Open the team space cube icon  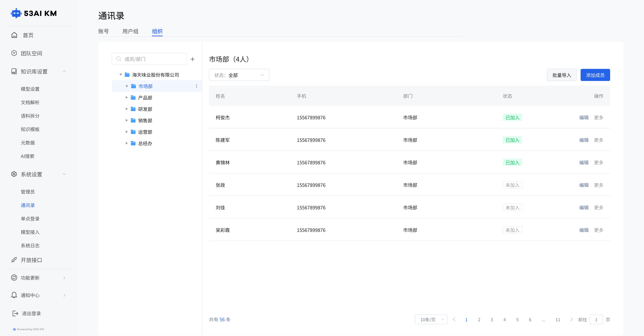(x=14, y=53)
